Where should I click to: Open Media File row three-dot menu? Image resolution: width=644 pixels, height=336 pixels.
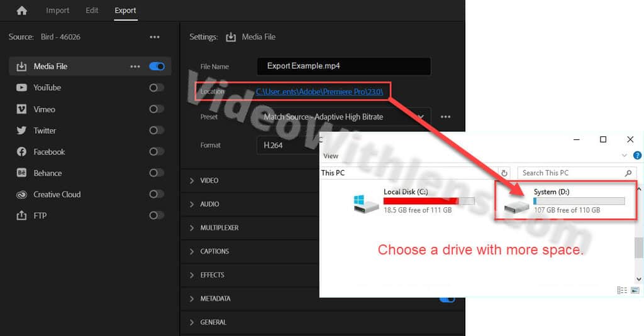[x=135, y=67]
